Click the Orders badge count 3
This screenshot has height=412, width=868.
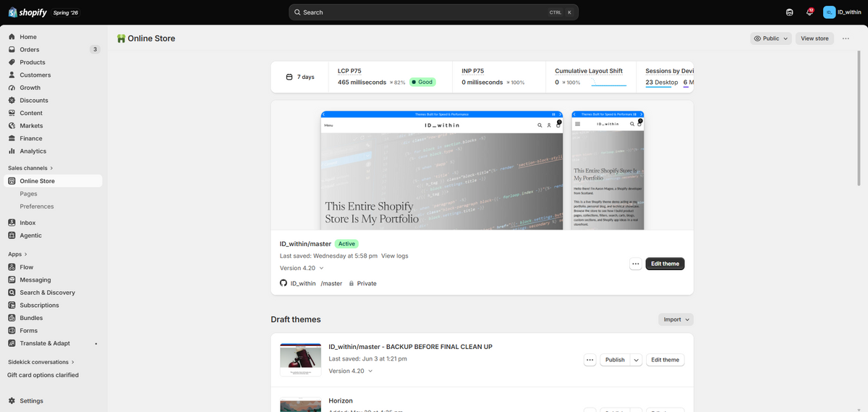click(94, 49)
